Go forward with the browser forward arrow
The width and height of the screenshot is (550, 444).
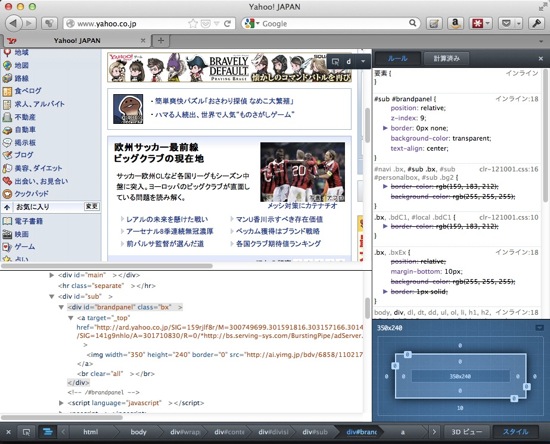pyautogui.click(x=29, y=23)
